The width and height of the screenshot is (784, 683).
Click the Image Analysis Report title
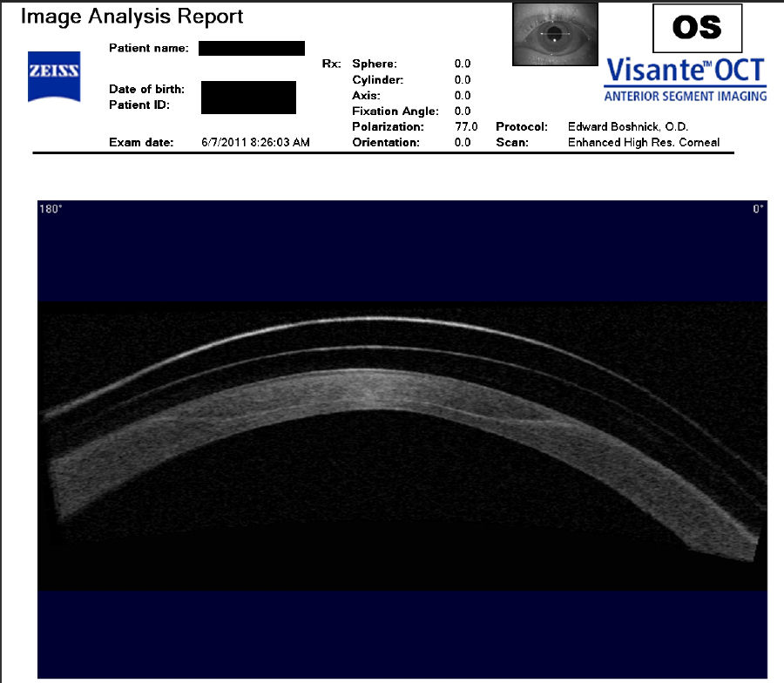(x=132, y=17)
